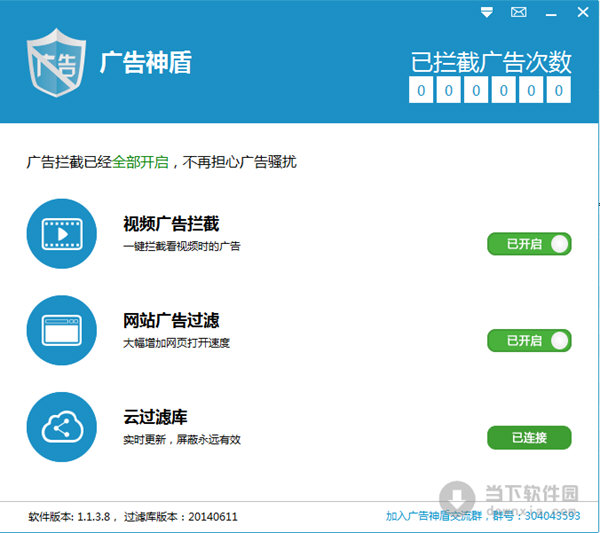
Task: Click the 已拦截广告次数 label
Action: coord(491,62)
